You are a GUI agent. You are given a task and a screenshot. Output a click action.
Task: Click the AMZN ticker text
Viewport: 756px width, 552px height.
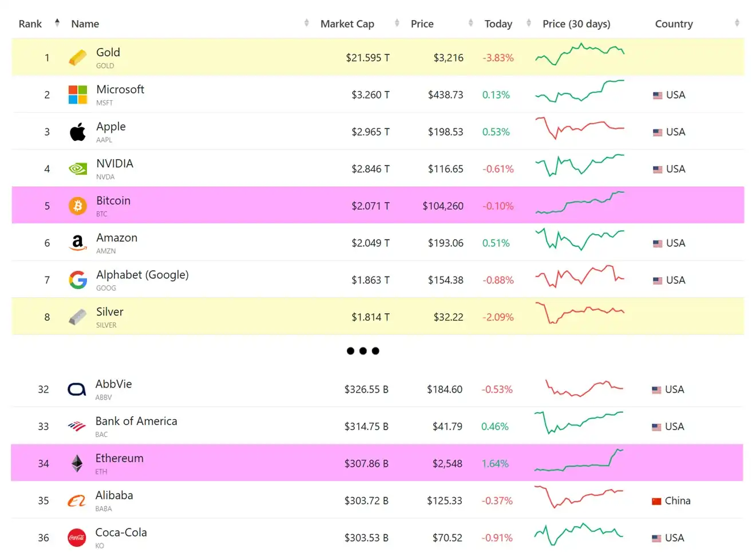click(106, 251)
